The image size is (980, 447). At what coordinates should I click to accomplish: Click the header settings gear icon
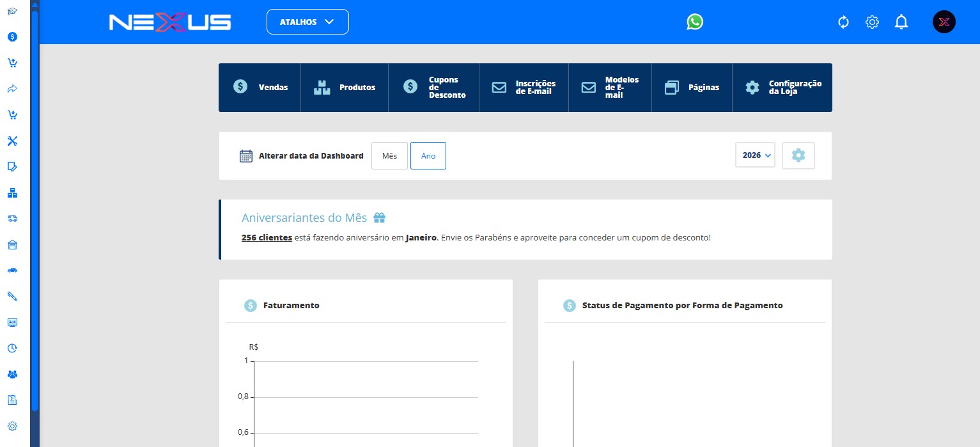(x=872, y=22)
